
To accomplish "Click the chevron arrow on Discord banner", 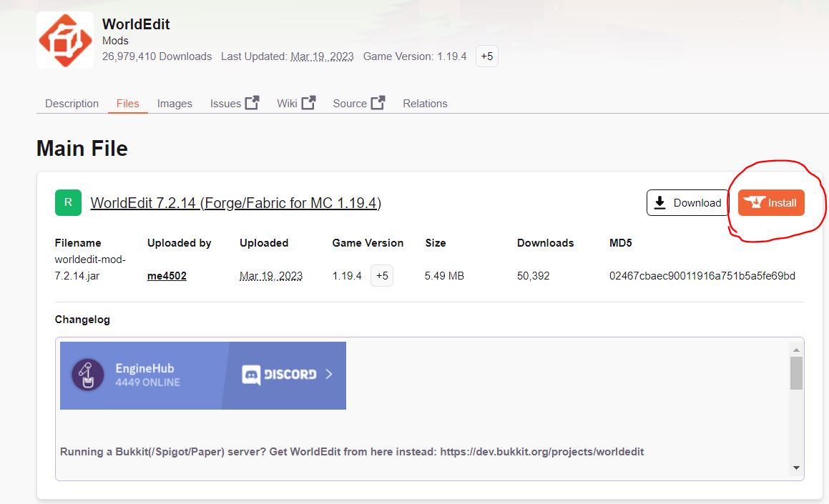I will tap(329, 374).
